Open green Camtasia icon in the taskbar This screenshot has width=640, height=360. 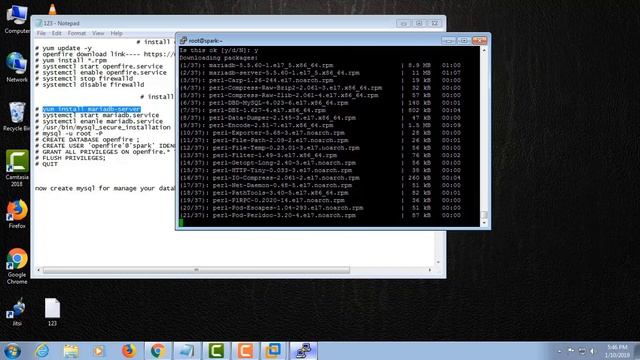point(216,351)
